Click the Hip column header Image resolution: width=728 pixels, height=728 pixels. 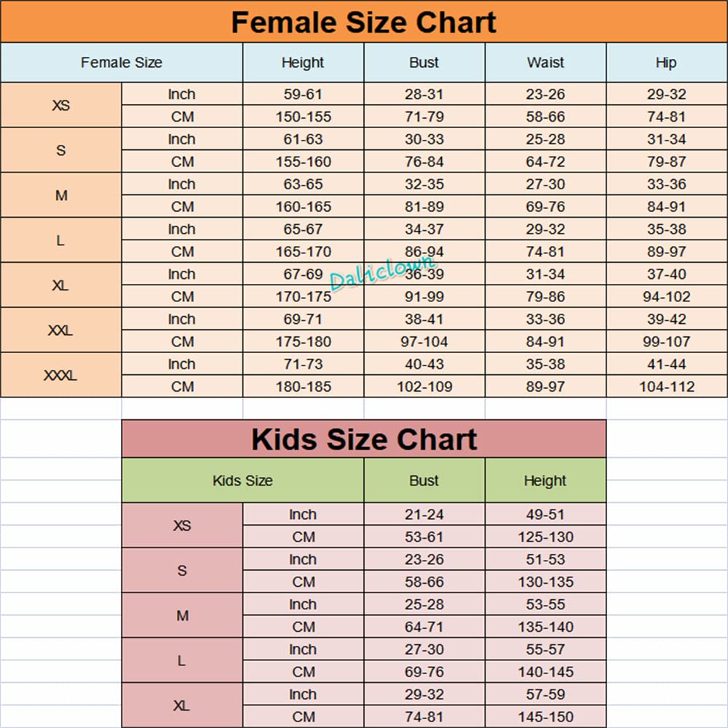point(666,63)
